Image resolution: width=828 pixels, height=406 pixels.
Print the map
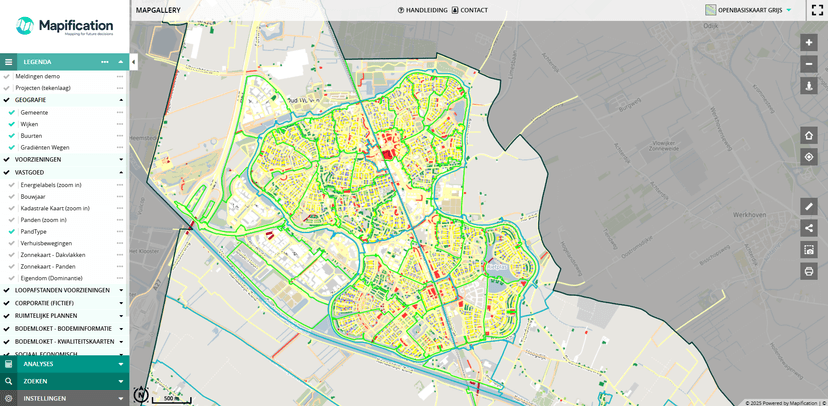pyautogui.click(x=808, y=271)
